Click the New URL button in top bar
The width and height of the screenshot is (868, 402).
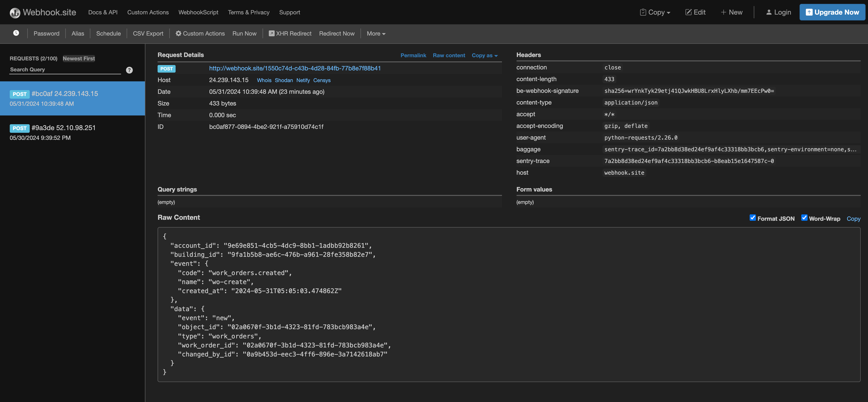[x=732, y=12]
